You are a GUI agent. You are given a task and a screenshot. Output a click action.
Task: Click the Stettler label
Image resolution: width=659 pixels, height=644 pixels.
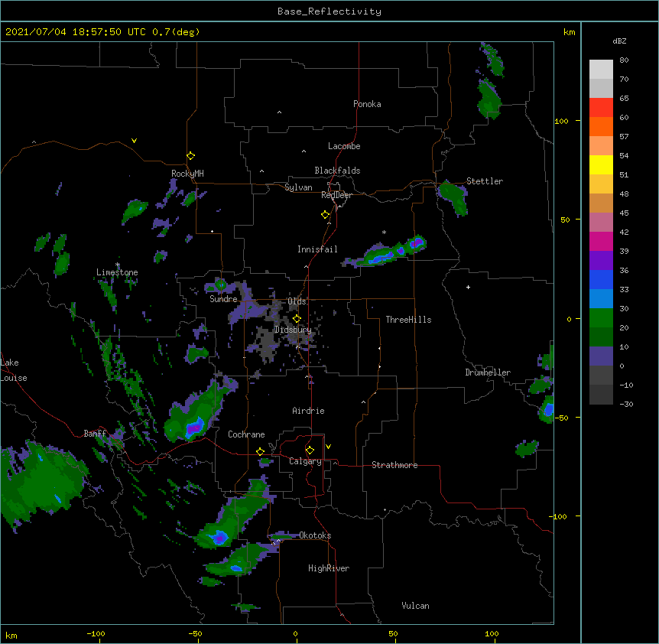[485, 181]
